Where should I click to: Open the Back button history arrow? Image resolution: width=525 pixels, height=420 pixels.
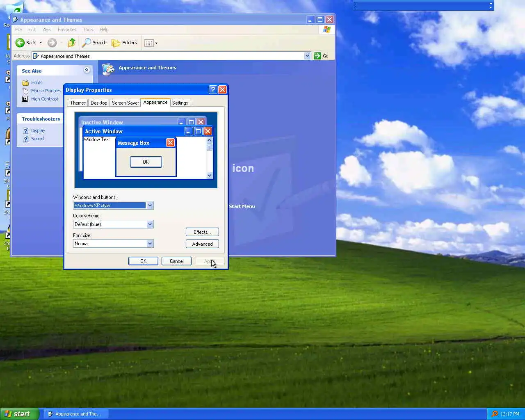click(x=41, y=43)
